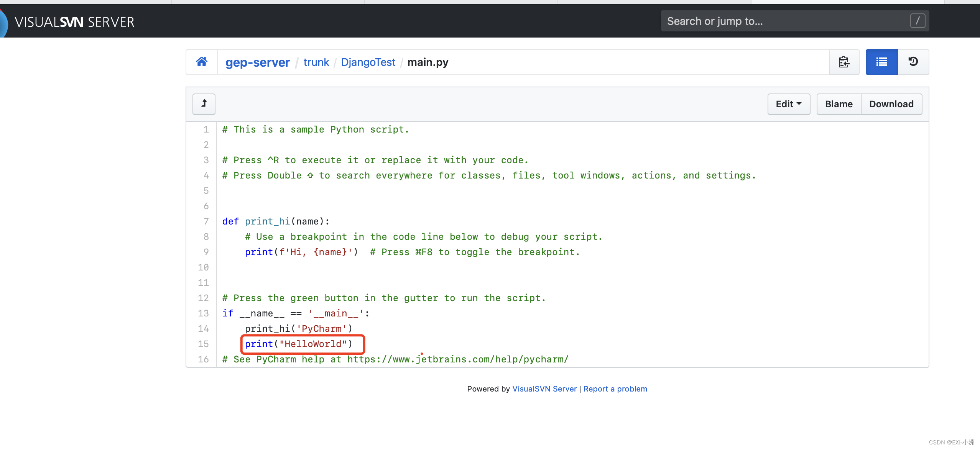The width and height of the screenshot is (980, 449).
Task: Click line number 4
Action: 206,175
